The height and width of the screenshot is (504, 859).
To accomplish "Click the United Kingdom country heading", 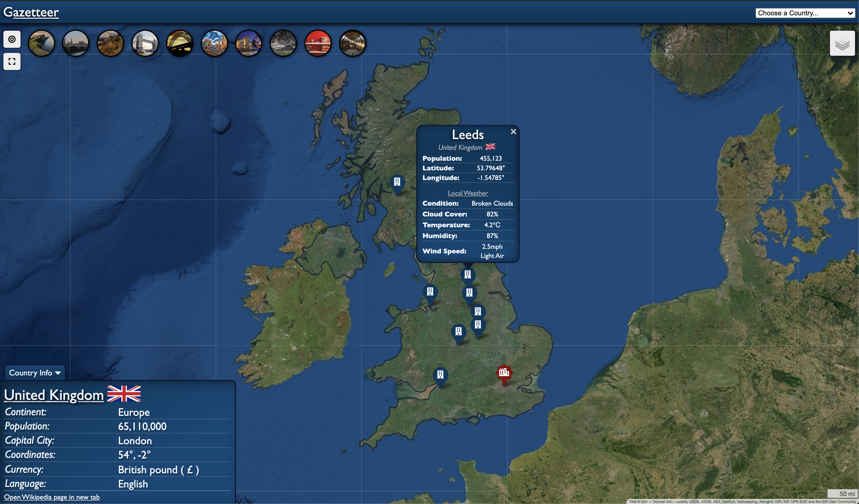I will pyautogui.click(x=54, y=395).
